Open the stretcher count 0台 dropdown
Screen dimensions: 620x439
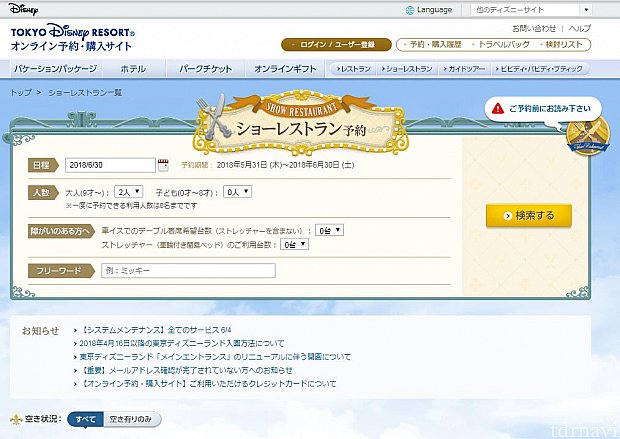pos(294,244)
